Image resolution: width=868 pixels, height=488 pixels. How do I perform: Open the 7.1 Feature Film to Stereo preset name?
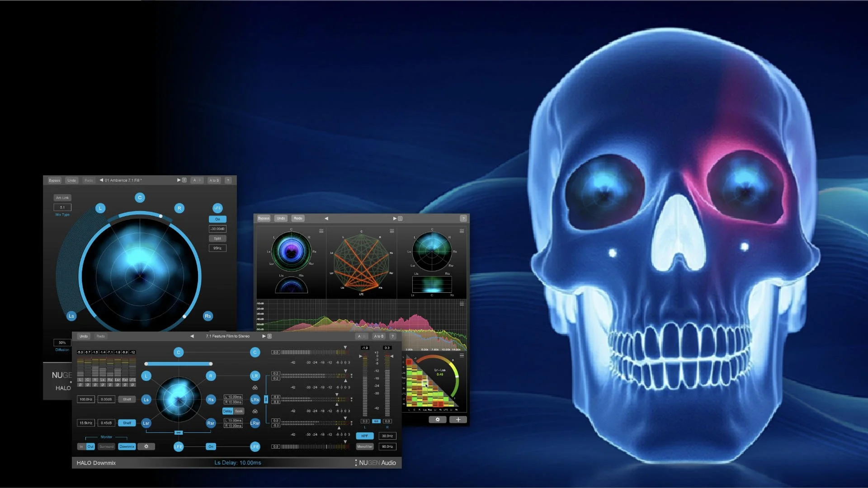pos(228,336)
